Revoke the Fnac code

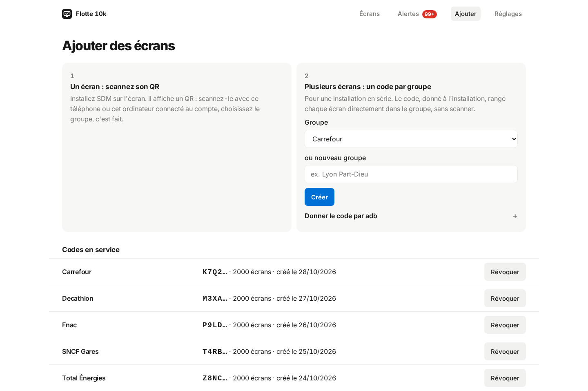pos(505,325)
